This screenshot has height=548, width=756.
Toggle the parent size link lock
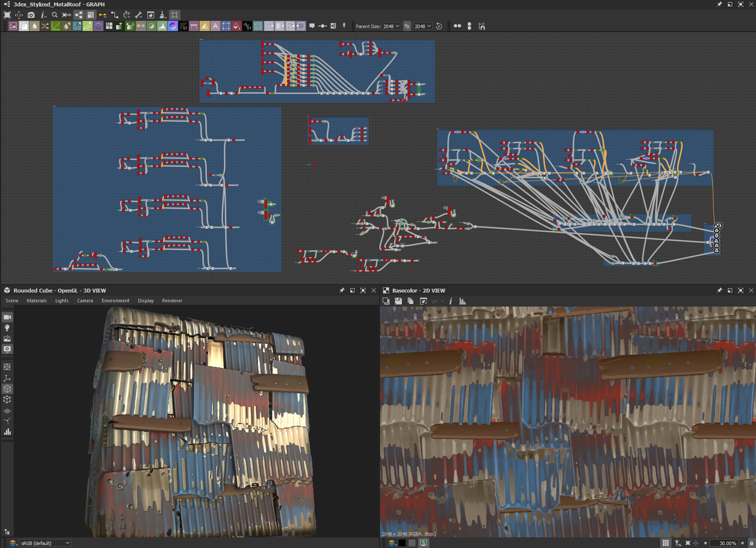[x=407, y=26]
